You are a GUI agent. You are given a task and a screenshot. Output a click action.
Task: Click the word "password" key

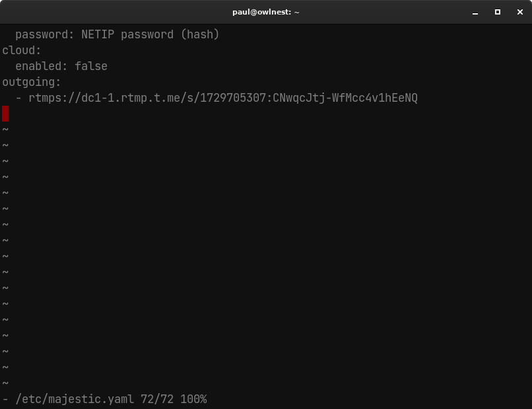45,34
